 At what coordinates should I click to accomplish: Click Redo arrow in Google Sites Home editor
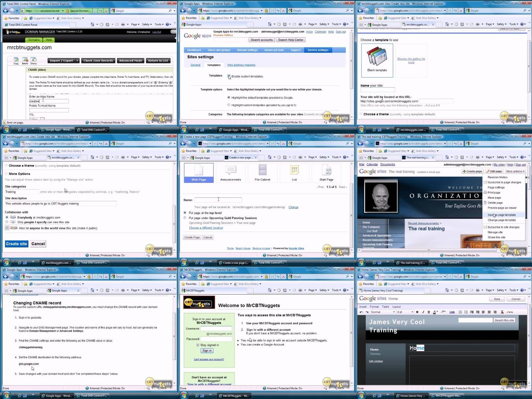click(x=367, y=312)
